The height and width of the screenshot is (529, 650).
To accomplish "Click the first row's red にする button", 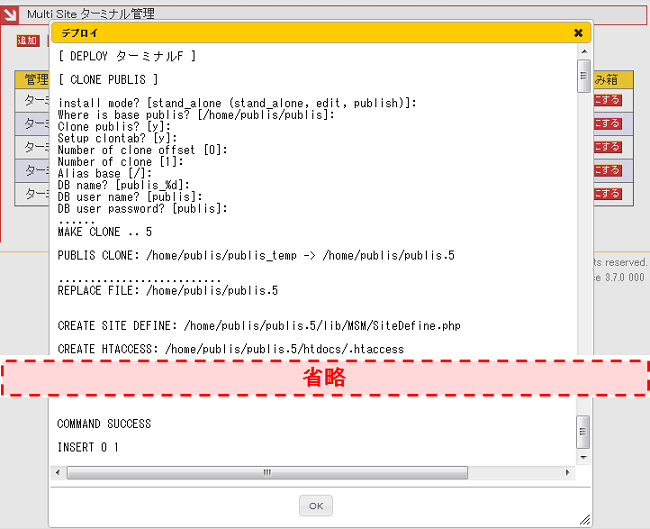I will [607, 100].
